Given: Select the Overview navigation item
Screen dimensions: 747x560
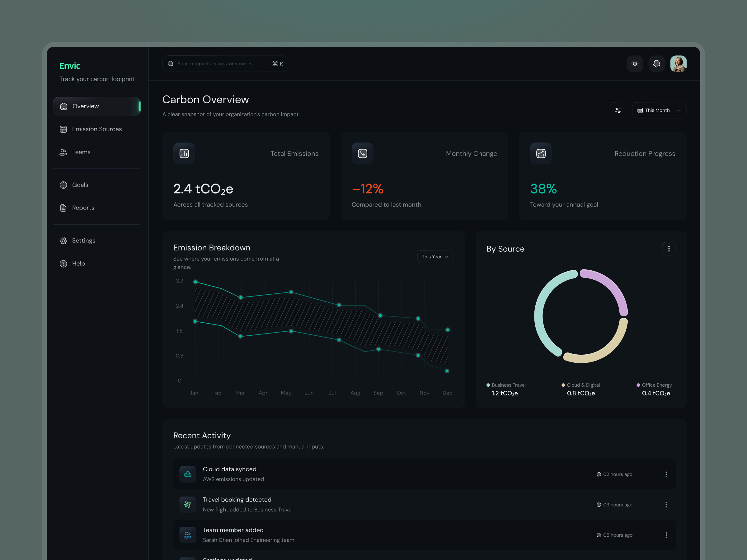Looking at the screenshot, I should 86,106.
